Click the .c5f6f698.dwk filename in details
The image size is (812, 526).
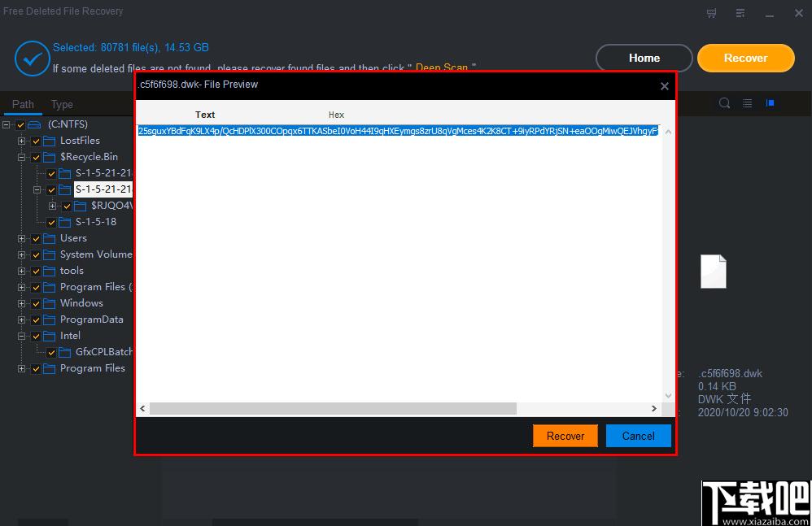[730, 373]
